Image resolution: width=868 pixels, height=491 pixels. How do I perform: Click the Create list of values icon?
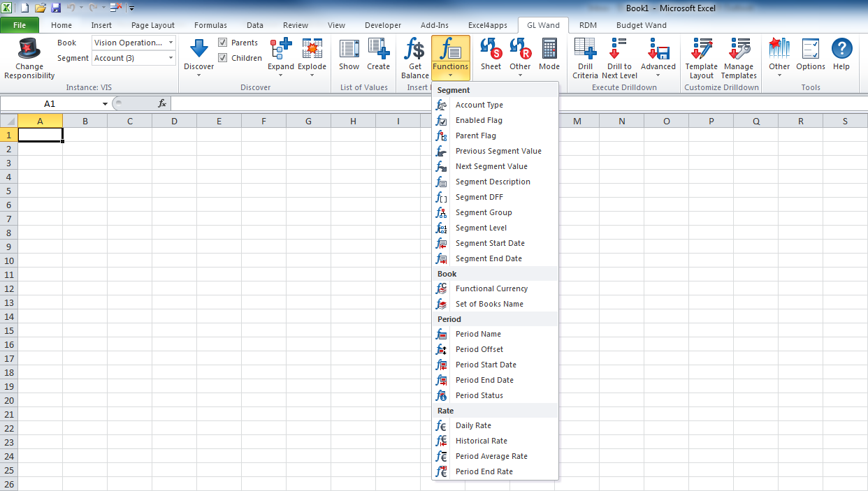point(378,48)
